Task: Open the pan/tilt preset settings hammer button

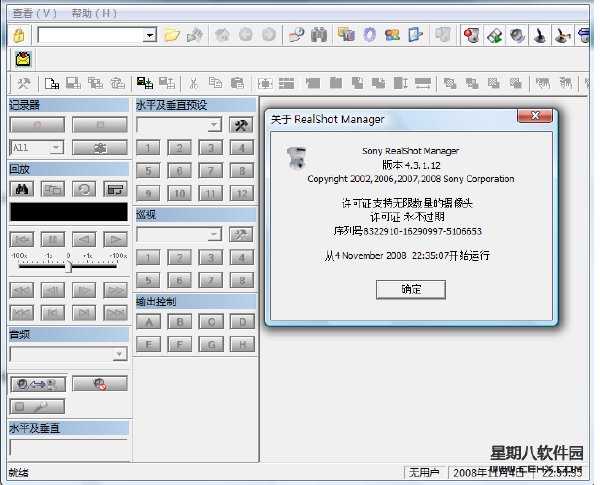Action: tap(241, 125)
